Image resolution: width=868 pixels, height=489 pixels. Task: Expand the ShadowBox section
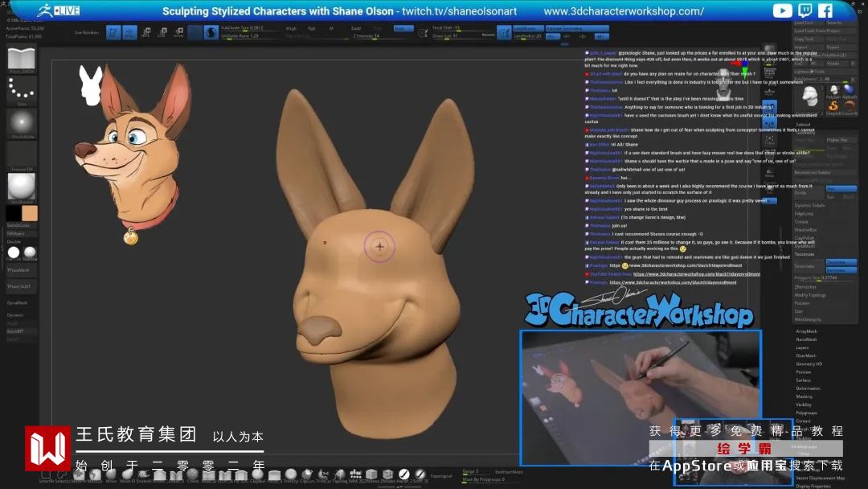(x=805, y=230)
